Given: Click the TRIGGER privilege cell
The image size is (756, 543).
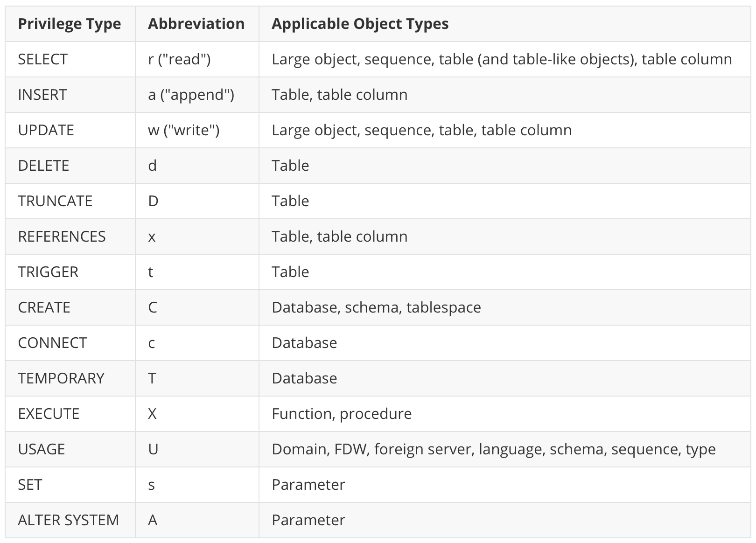Looking at the screenshot, I should coord(48,272).
